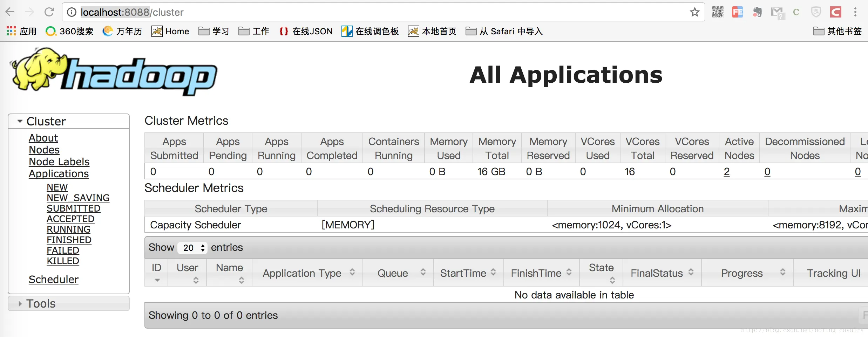Filter applications by NEW state

pos(57,187)
